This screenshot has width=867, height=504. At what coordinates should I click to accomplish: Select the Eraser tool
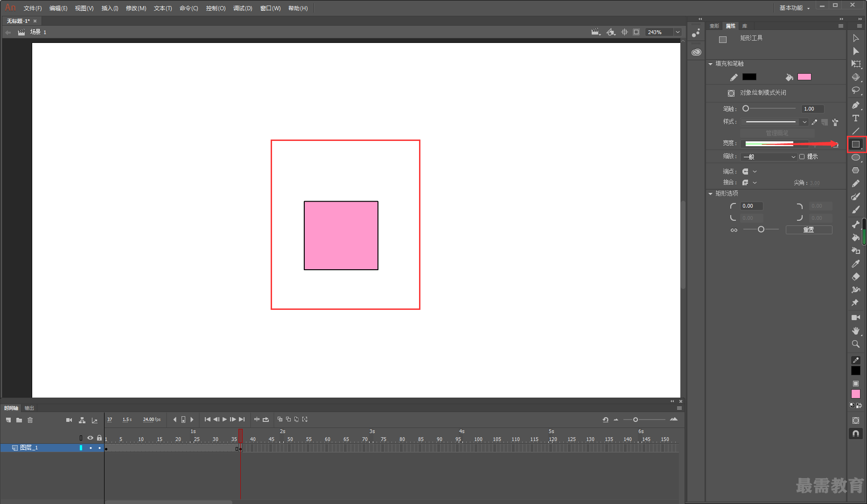click(x=856, y=277)
